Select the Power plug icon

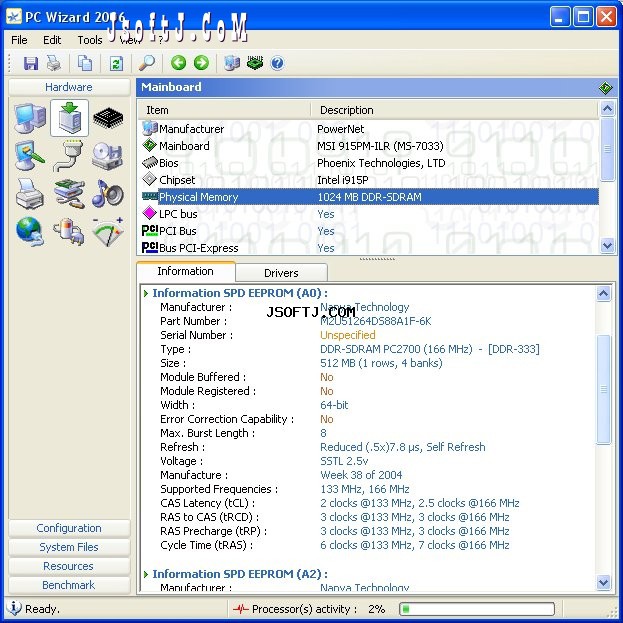coord(68,231)
